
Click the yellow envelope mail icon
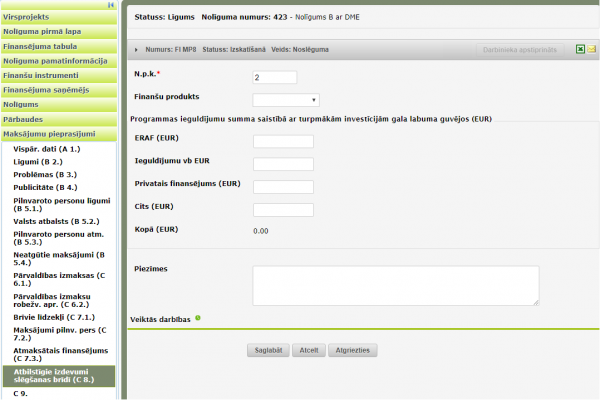(x=592, y=48)
